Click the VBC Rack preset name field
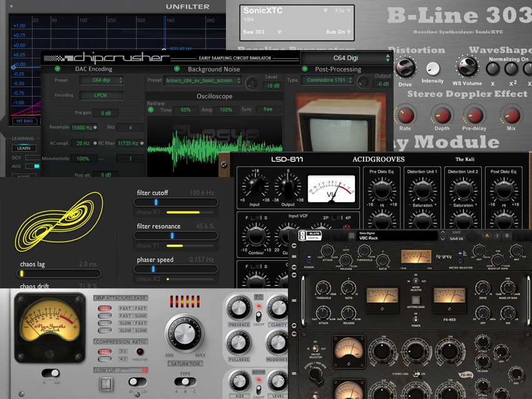Viewport: 532px width, 399px height. (x=397, y=236)
